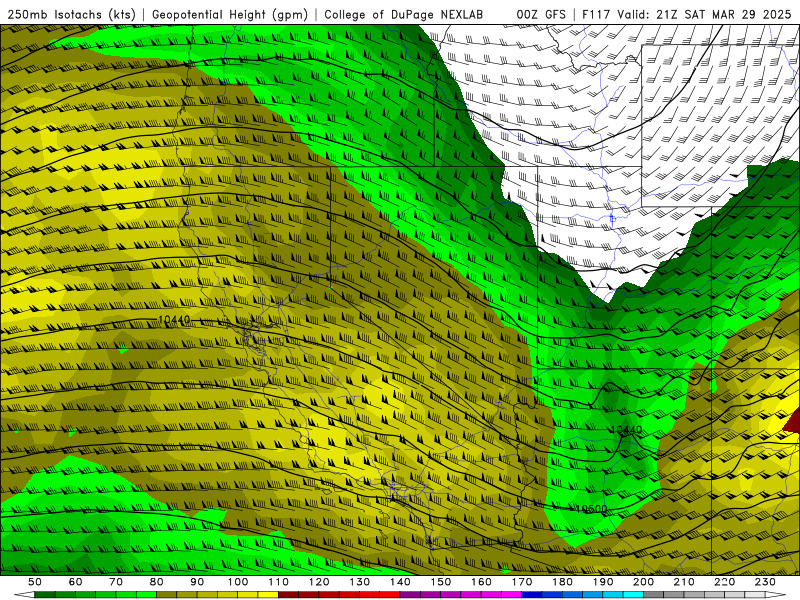800x600 pixels.
Task: Click the "F117 Valid: 21Z SAT MAR 29 2025" text
Action: coord(687,15)
